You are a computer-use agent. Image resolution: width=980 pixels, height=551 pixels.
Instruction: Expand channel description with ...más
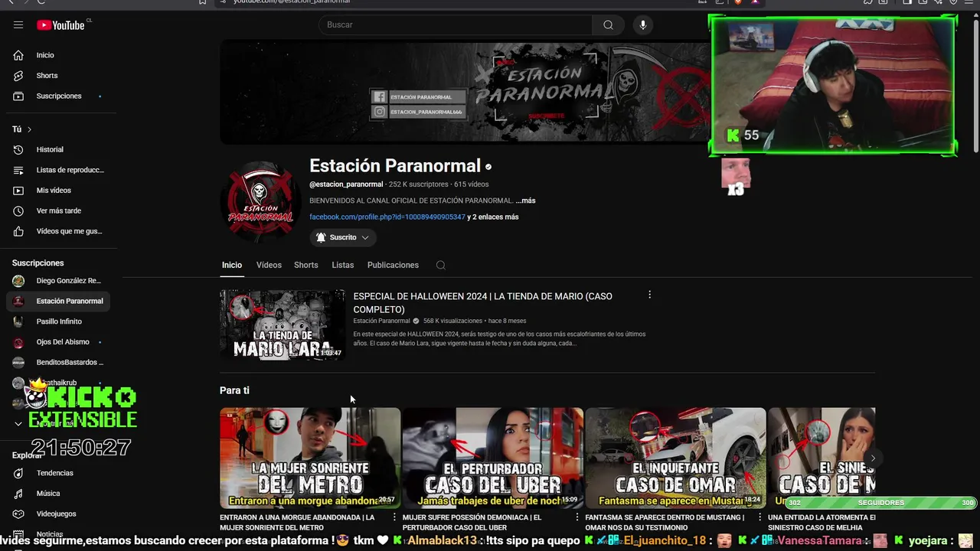525,201
